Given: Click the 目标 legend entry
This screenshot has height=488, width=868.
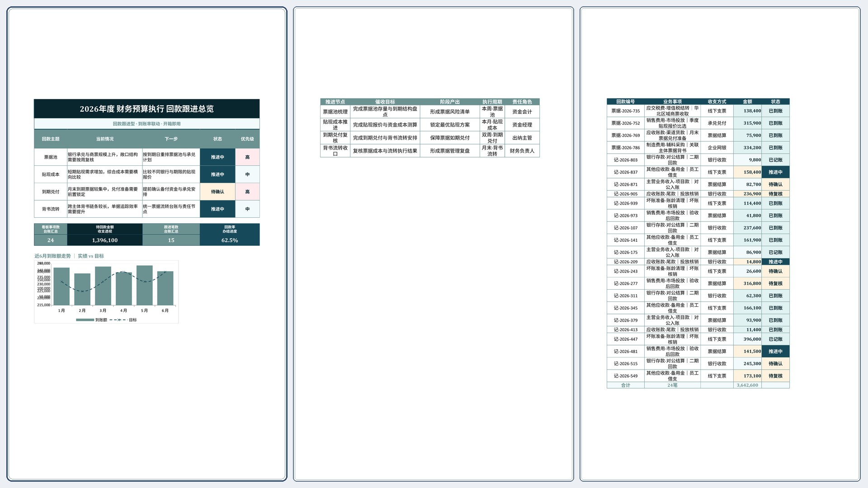Looking at the screenshot, I should pos(123,320).
